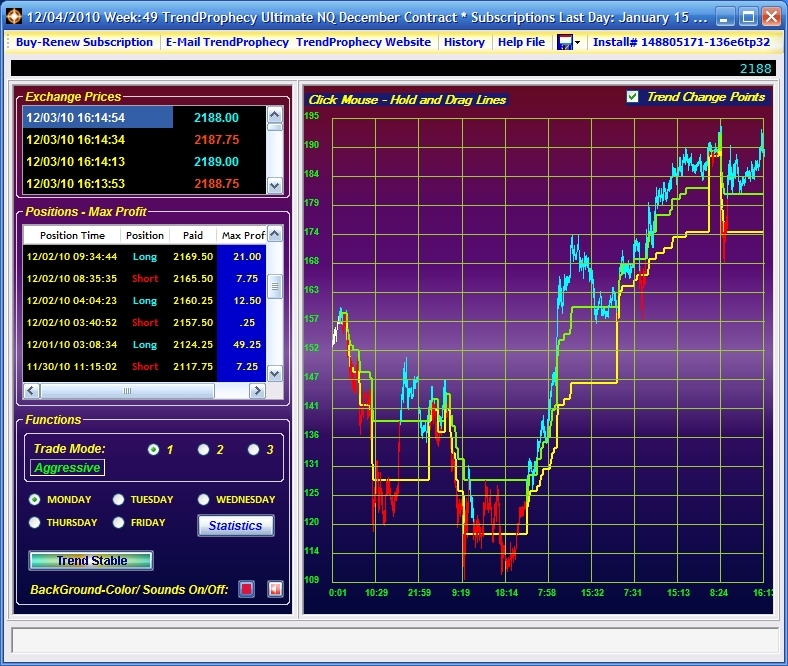Click the save disk icon in toolbar
The height and width of the screenshot is (666, 788).
pyautogui.click(x=564, y=42)
